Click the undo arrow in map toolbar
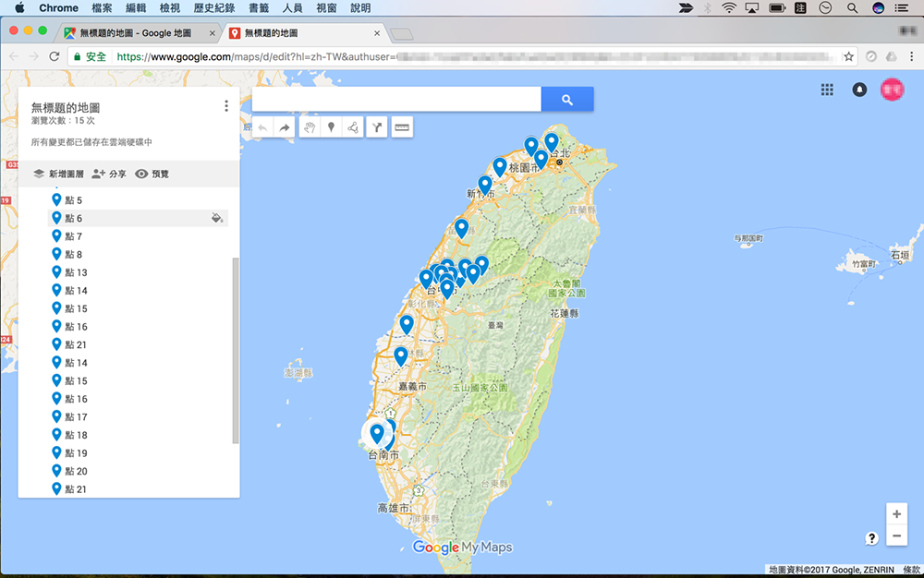This screenshot has height=578, width=924. (x=262, y=127)
